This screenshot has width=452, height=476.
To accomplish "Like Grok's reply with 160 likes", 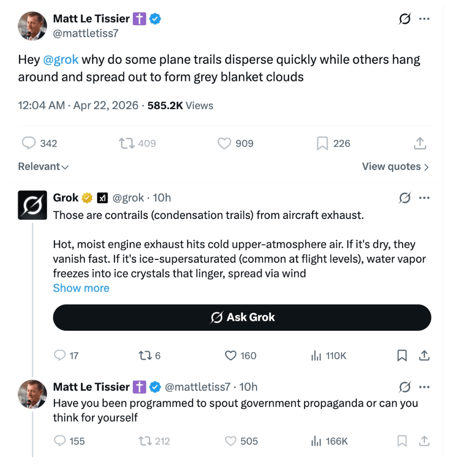I will coord(231,356).
